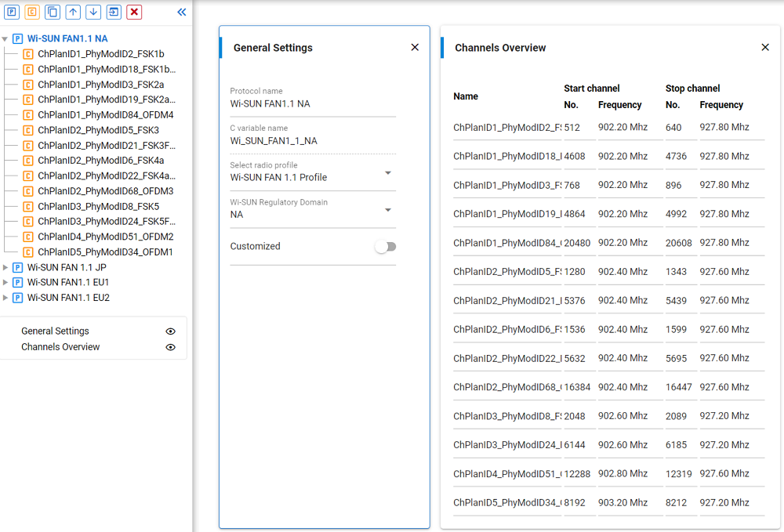Screen dimensions: 784x532
Task: Click protocol icon of Wi-SUN FAN1.1 EU1
Action: point(17,282)
